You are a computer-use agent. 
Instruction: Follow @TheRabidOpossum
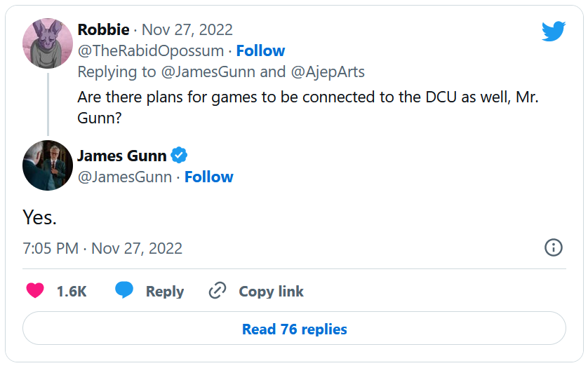click(x=260, y=50)
